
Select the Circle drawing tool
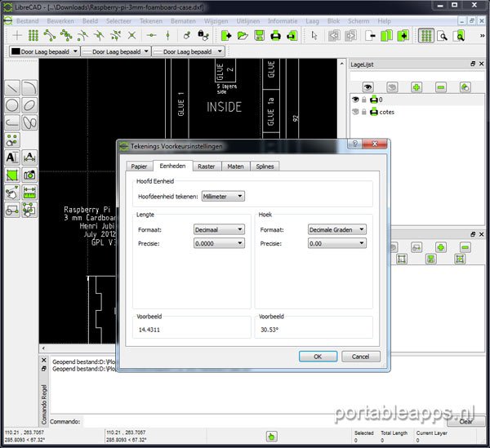click(13, 105)
